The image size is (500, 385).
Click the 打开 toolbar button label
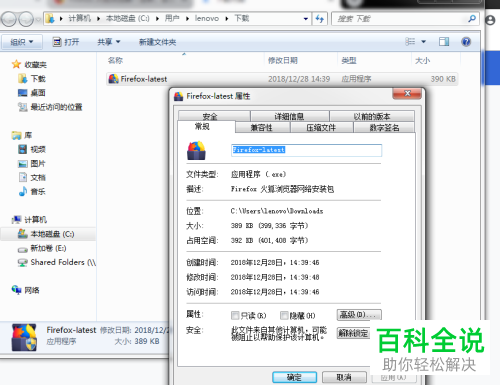[x=72, y=42]
